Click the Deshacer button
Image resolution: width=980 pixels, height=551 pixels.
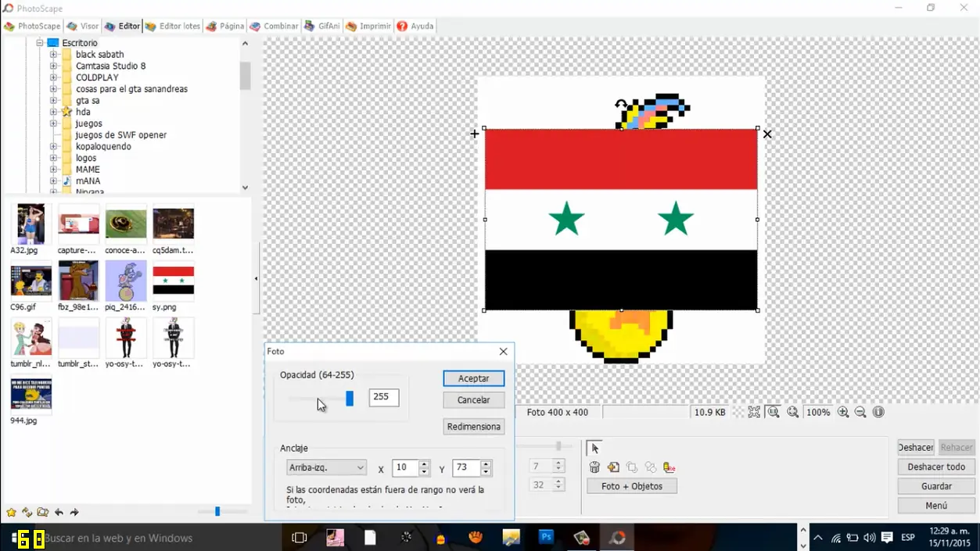coord(915,448)
